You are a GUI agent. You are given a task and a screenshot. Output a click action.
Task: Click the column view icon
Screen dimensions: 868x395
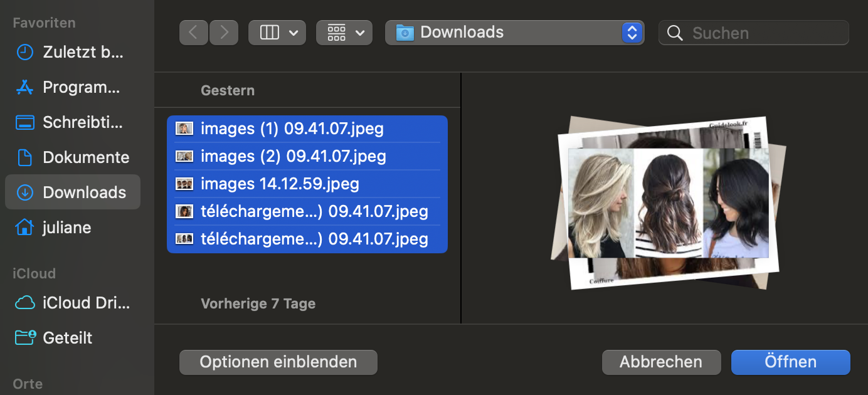point(270,33)
